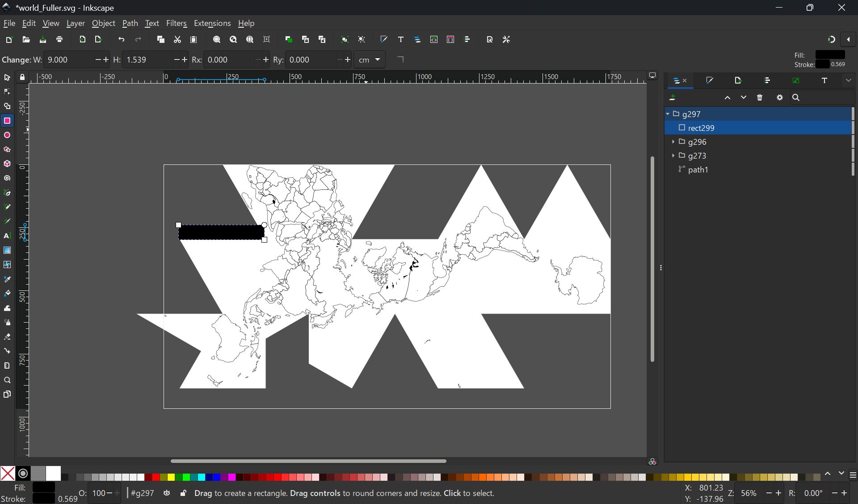Image resolution: width=858 pixels, height=504 pixels.
Task: Select the Selector arrow tool
Action: (7, 78)
